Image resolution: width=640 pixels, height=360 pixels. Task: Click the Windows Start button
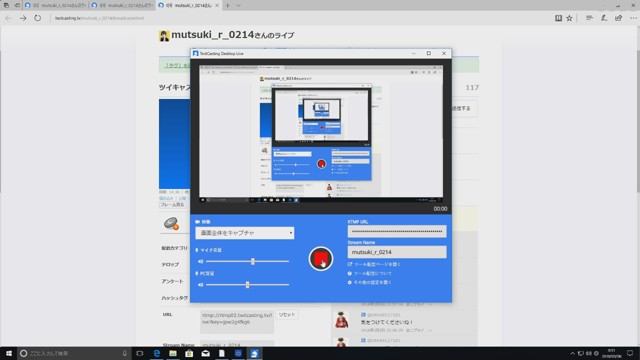tap(9, 353)
